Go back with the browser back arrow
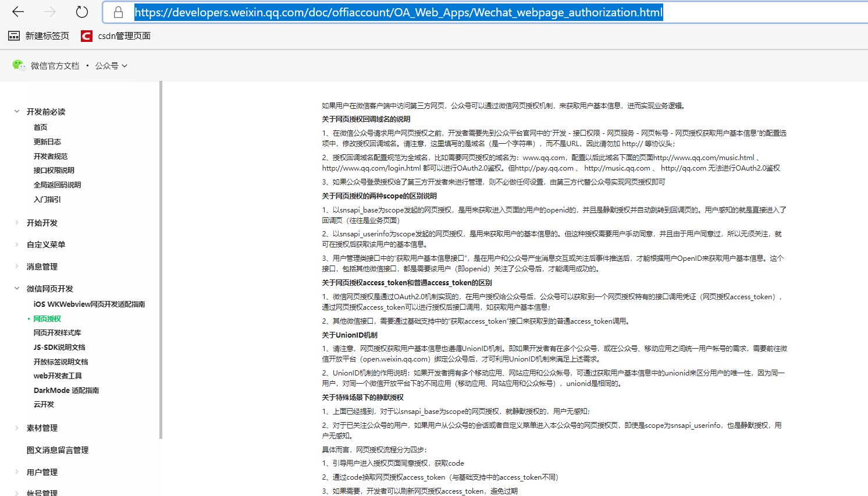This screenshot has width=868, height=496. coord(18,12)
